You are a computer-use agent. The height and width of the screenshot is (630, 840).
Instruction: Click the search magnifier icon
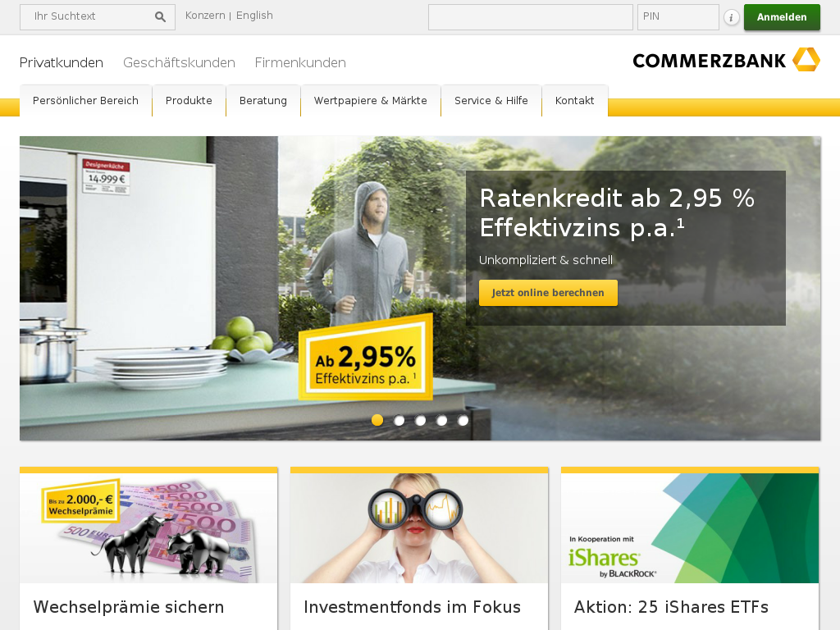click(x=160, y=16)
